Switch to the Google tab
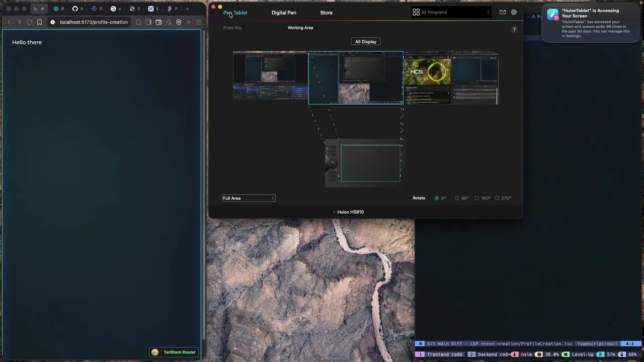644x362 pixels. pyautogui.click(x=116, y=9)
